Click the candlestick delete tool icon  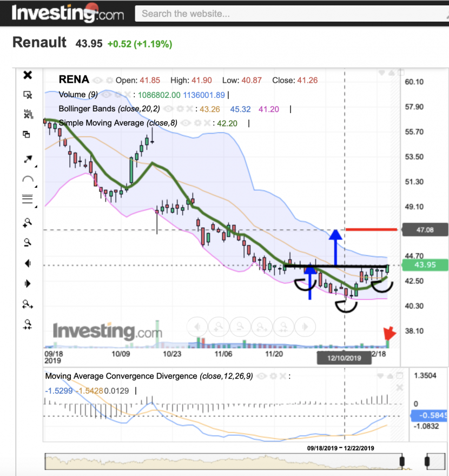tap(28, 114)
